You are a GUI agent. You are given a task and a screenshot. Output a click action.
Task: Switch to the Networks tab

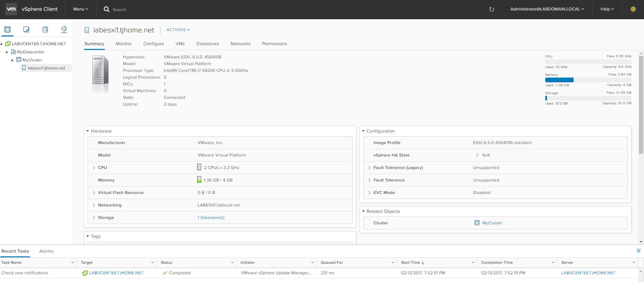point(241,44)
